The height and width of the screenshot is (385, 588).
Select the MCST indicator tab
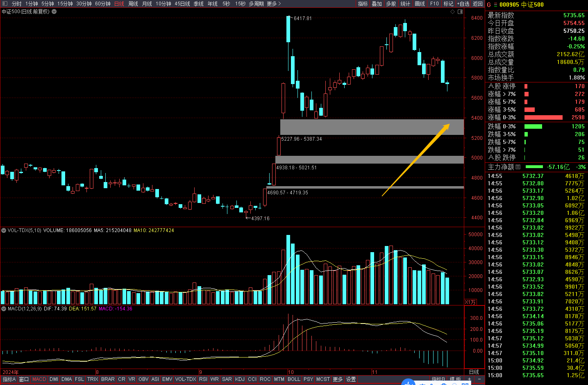point(323,379)
